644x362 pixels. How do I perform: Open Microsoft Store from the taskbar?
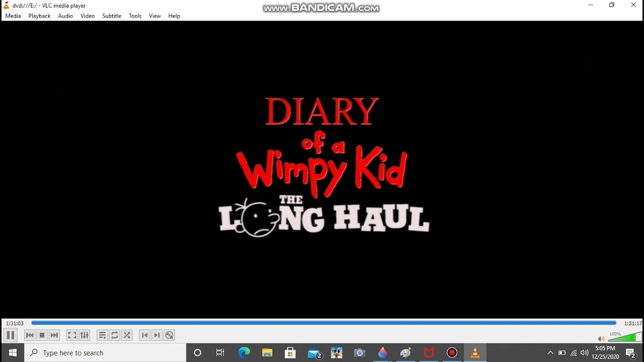tap(290, 353)
